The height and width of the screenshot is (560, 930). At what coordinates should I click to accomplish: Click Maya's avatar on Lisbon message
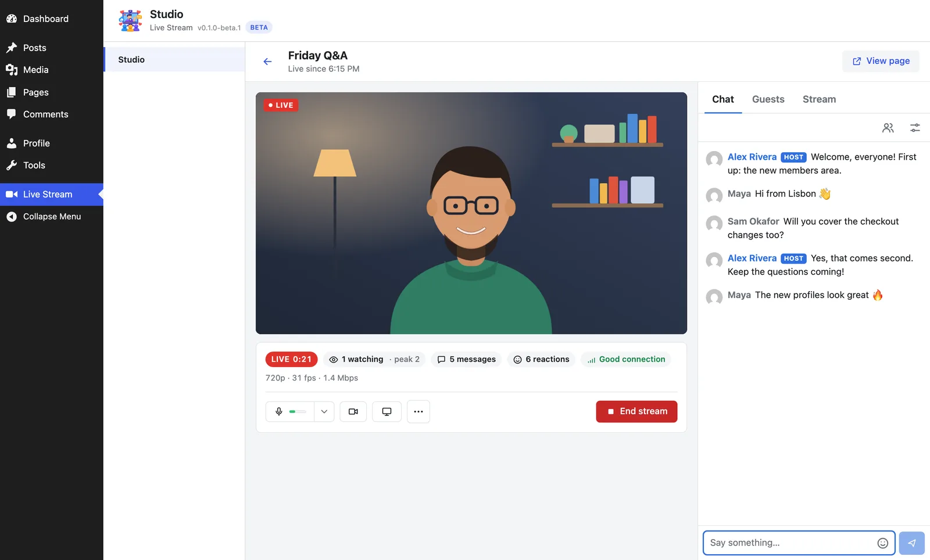pyautogui.click(x=714, y=196)
